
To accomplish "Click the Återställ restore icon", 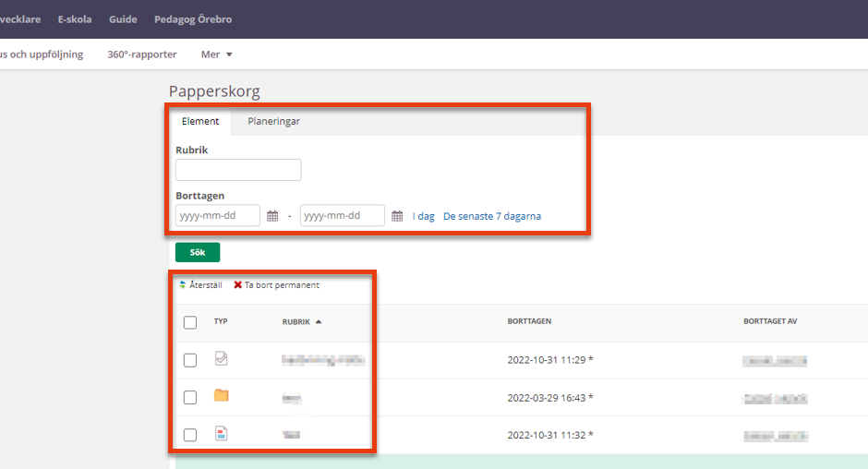I will pos(183,284).
